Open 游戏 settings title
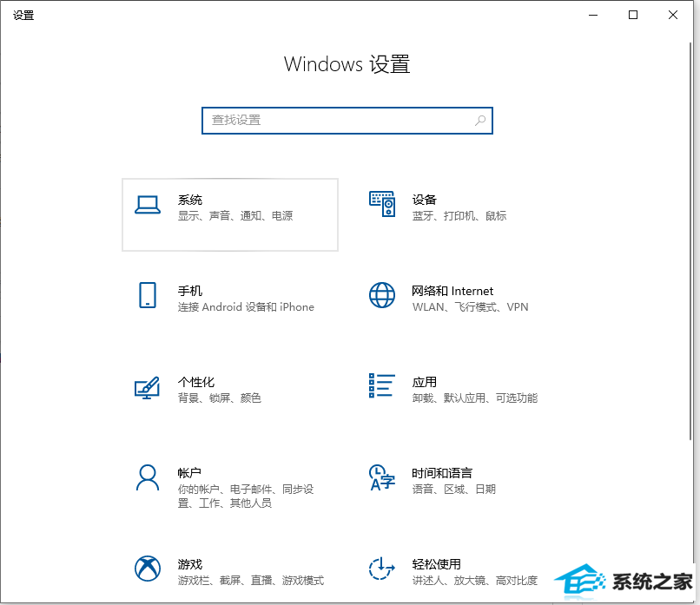Screen dimensions: 700x605 [189, 564]
